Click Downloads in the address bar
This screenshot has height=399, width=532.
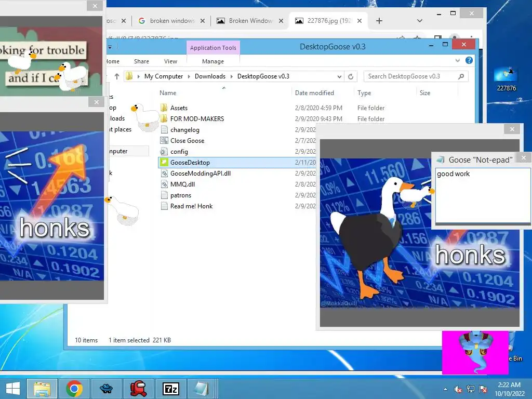coord(210,76)
